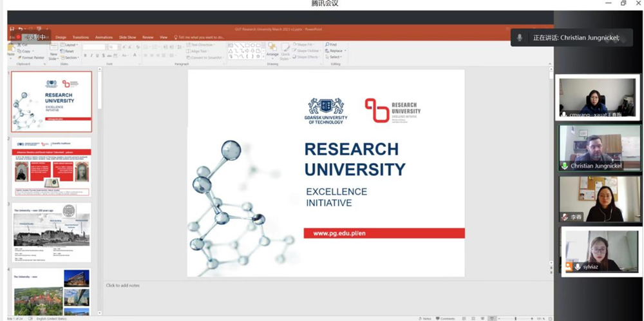Open the Design ribbon tab

[61, 37]
